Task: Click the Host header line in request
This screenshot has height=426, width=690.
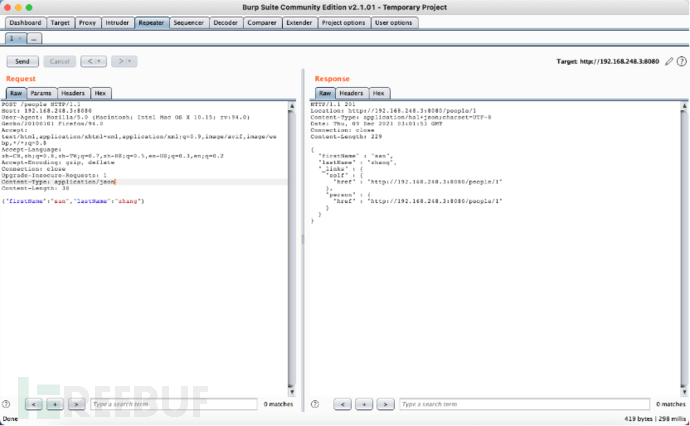Action: click(47, 111)
